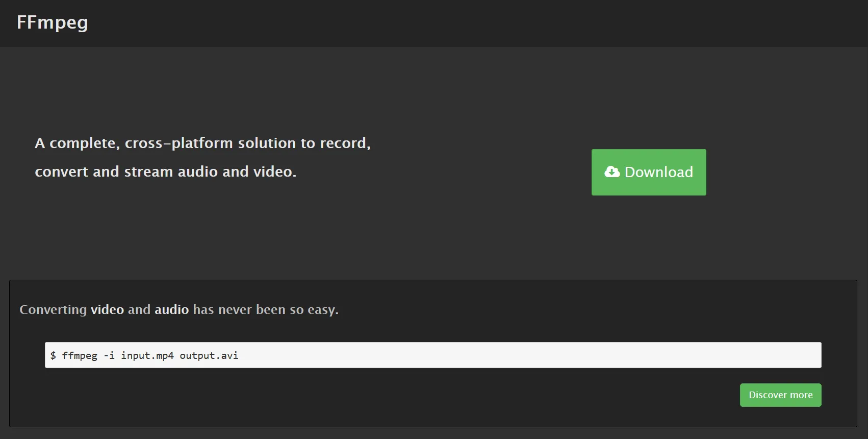Open the Discover more button
The image size is (868, 439).
[780, 395]
